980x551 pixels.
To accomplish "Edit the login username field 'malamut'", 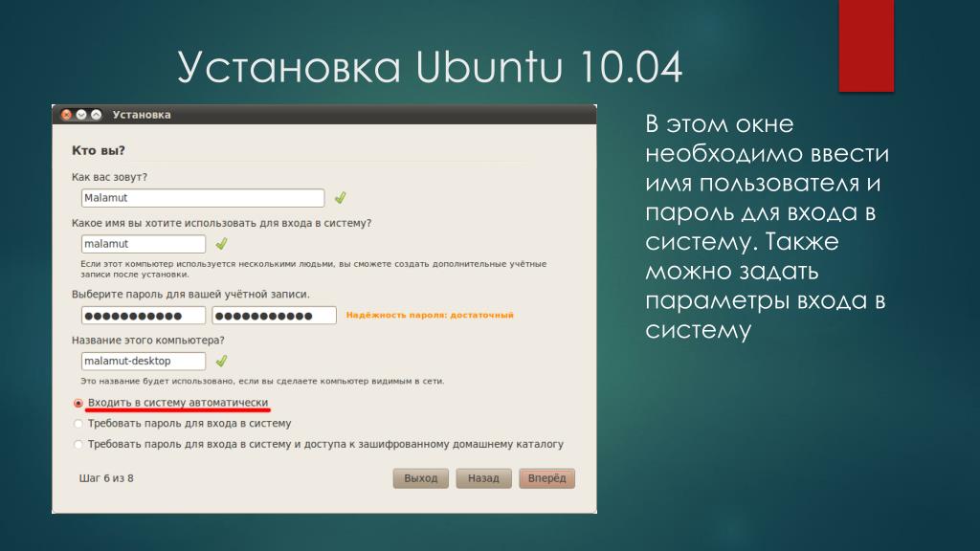I will point(144,244).
